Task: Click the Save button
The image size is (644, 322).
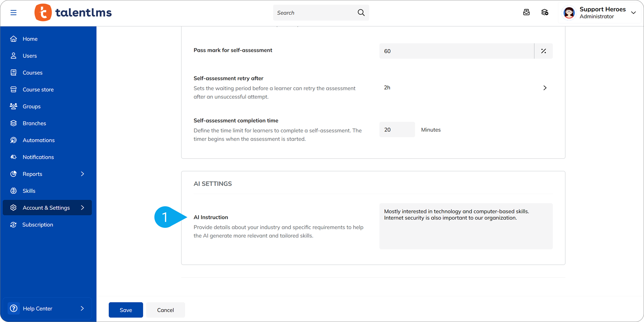Action: [x=126, y=310]
